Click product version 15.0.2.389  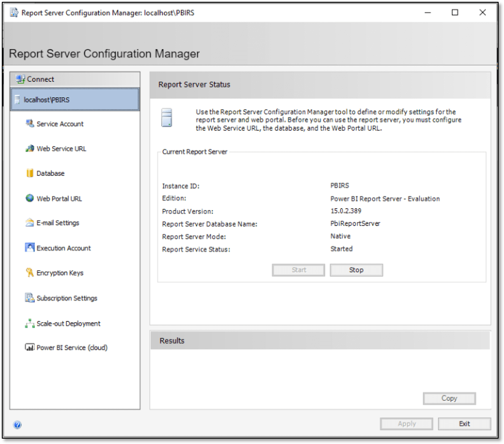[x=346, y=211]
